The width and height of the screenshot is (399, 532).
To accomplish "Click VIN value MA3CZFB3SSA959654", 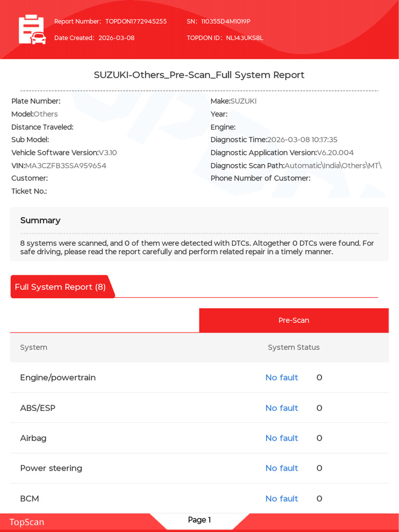I will 66,166.
